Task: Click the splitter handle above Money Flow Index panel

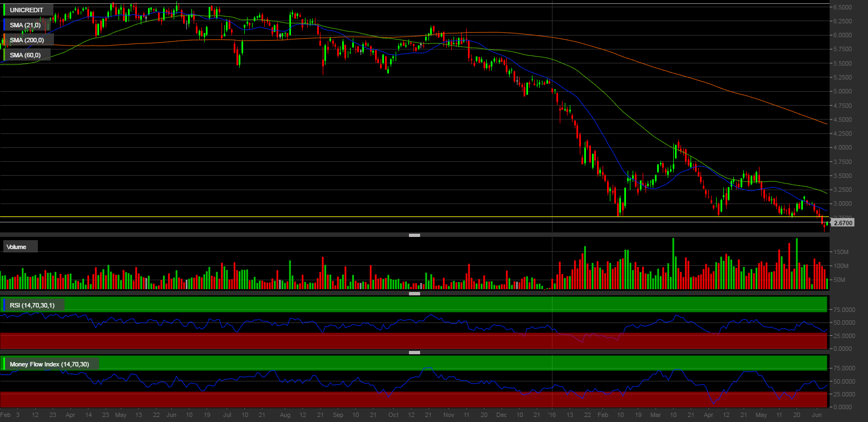Action: click(x=415, y=352)
